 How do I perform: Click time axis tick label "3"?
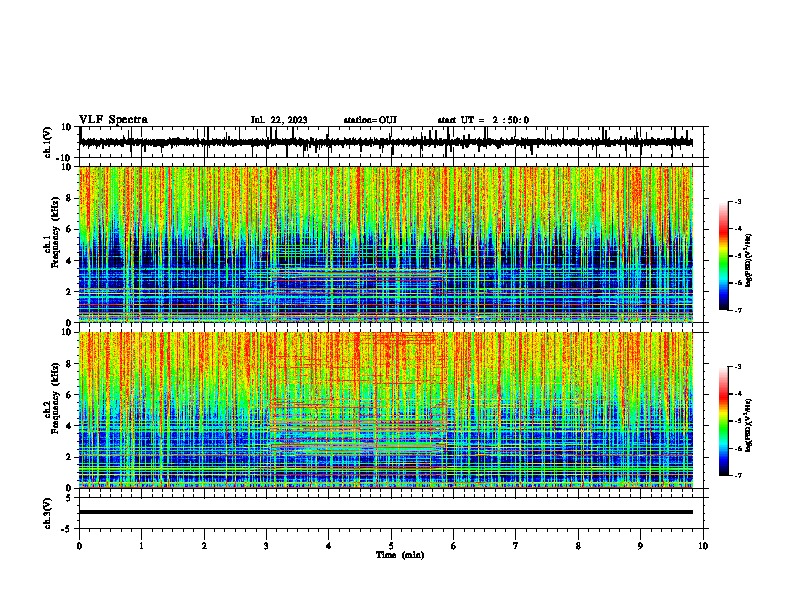pos(266,546)
